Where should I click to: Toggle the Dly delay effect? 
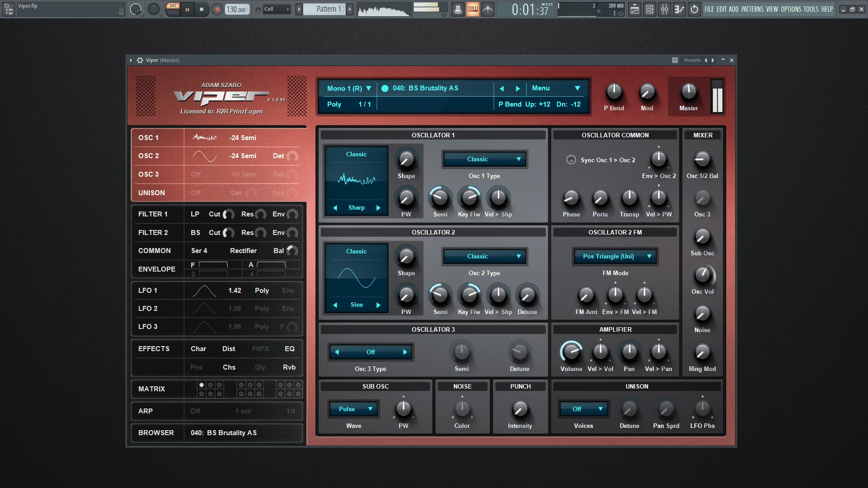(260, 367)
